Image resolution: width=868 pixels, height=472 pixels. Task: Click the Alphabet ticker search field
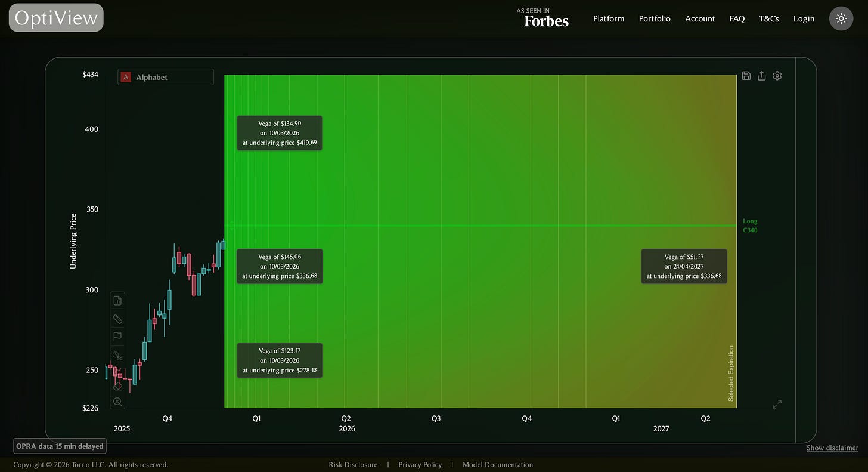[166, 77]
